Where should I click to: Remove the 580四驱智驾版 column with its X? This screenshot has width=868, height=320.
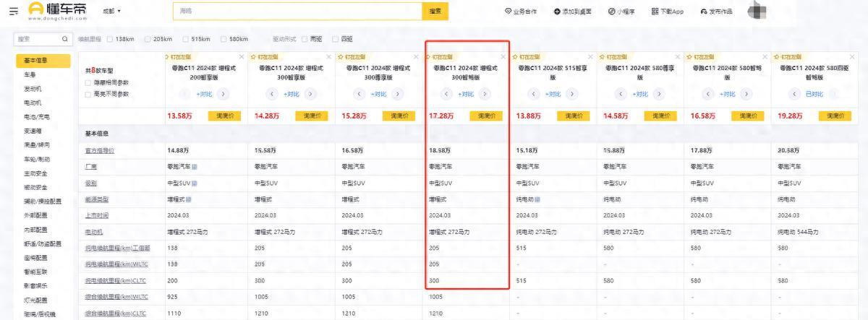(854, 56)
